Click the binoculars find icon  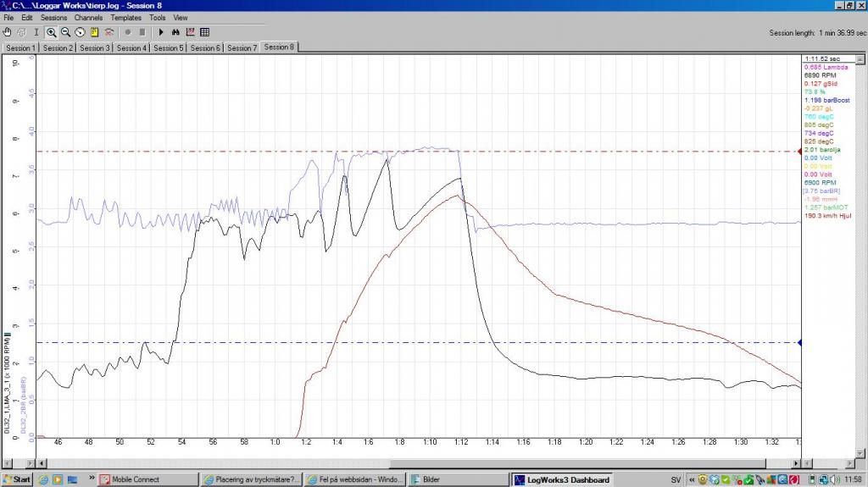click(x=175, y=32)
